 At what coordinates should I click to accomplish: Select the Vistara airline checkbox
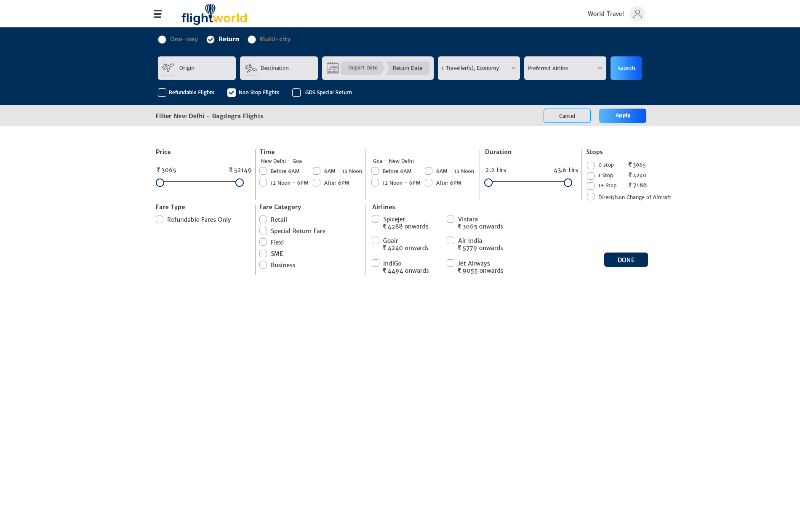[x=451, y=219]
